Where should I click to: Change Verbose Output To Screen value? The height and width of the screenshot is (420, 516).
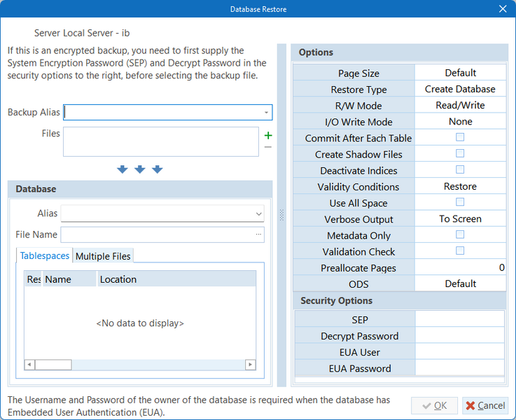tap(461, 218)
